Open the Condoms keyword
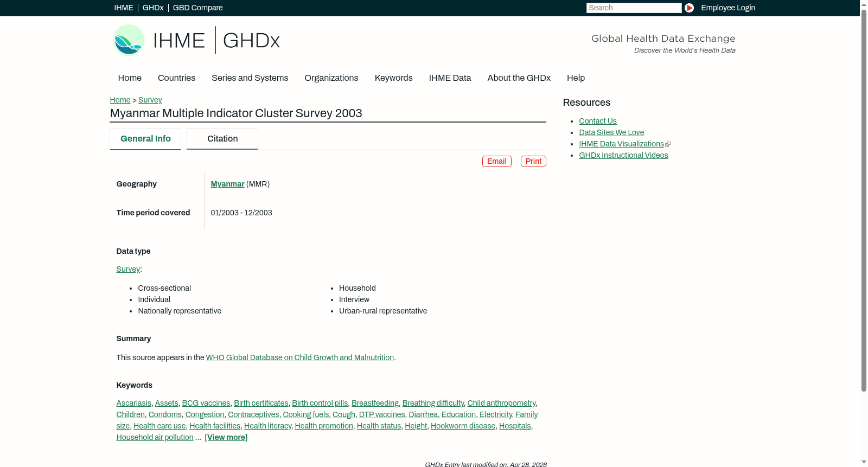The height and width of the screenshot is (467, 868). point(165,414)
